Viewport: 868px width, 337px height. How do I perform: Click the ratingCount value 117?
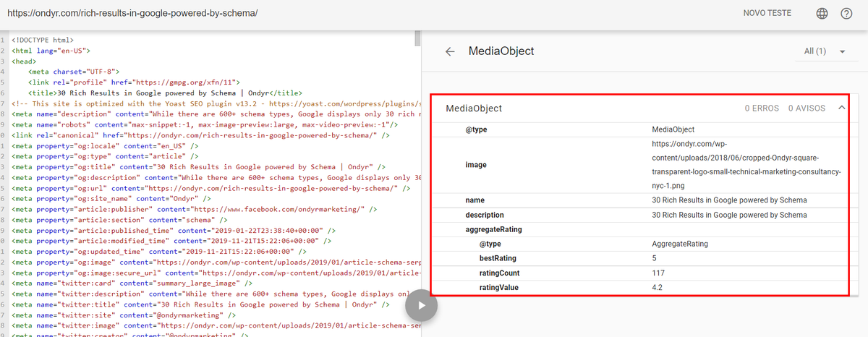[658, 273]
